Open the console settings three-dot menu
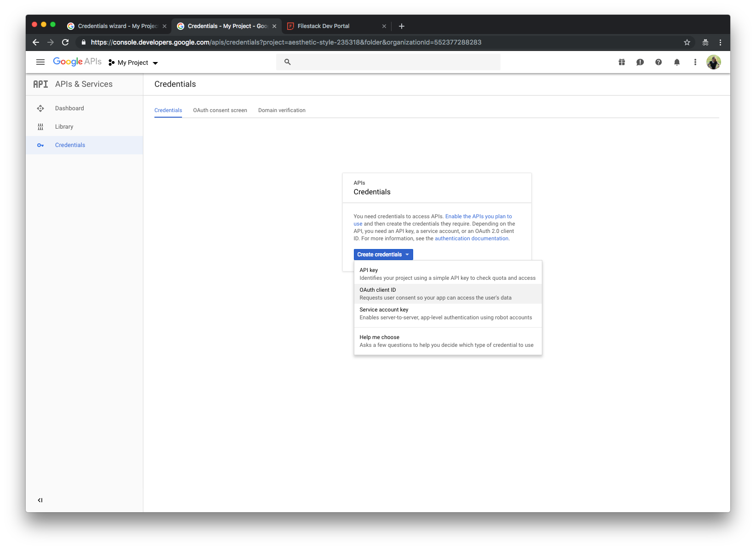This screenshot has height=549, width=756. pos(695,62)
